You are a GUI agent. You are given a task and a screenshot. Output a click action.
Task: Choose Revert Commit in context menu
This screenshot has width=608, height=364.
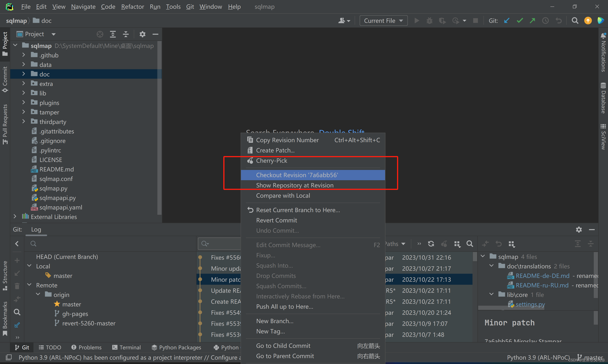pos(313,220)
